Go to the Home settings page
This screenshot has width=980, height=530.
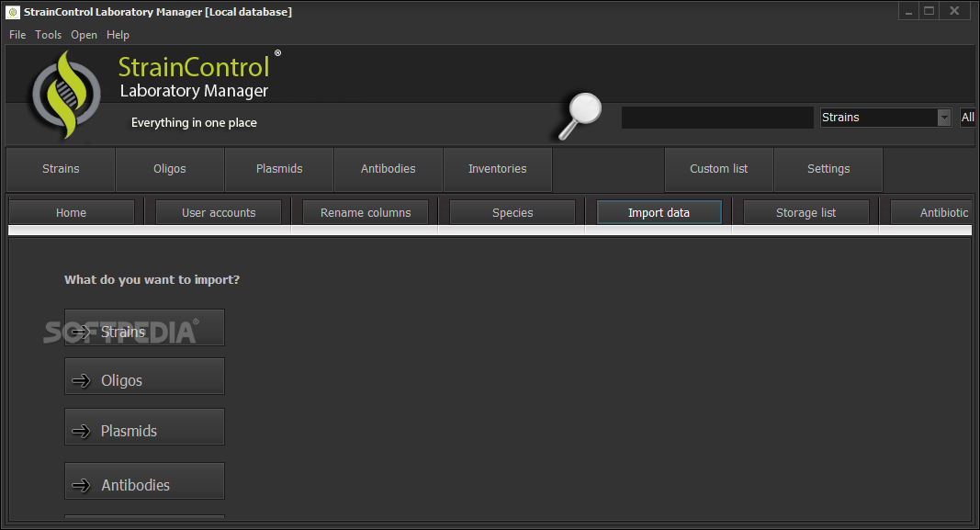click(x=72, y=212)
